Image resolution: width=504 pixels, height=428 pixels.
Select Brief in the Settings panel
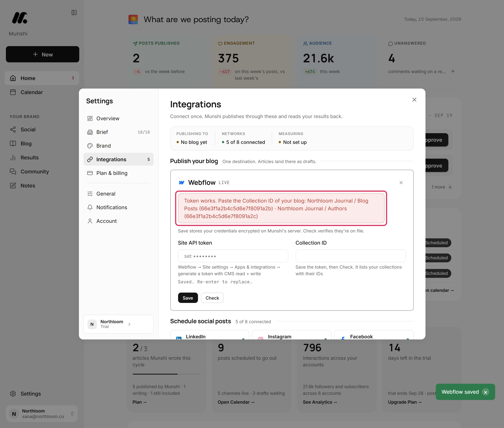pyautogui.click(x=118, y=132)
